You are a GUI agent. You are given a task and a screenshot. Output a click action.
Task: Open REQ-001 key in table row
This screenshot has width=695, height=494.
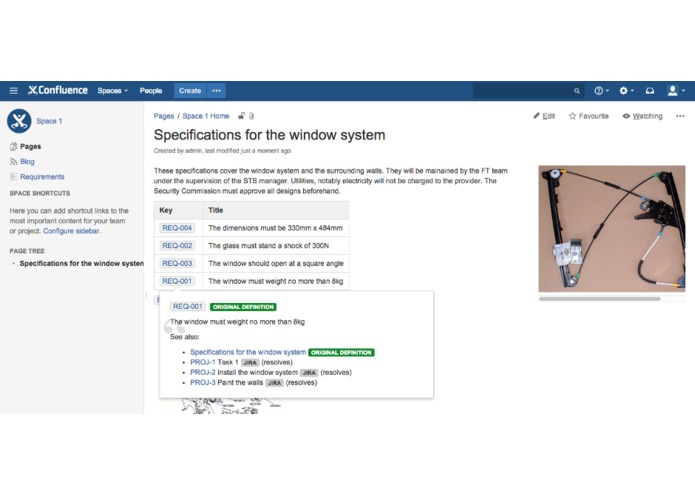(177, 281)
